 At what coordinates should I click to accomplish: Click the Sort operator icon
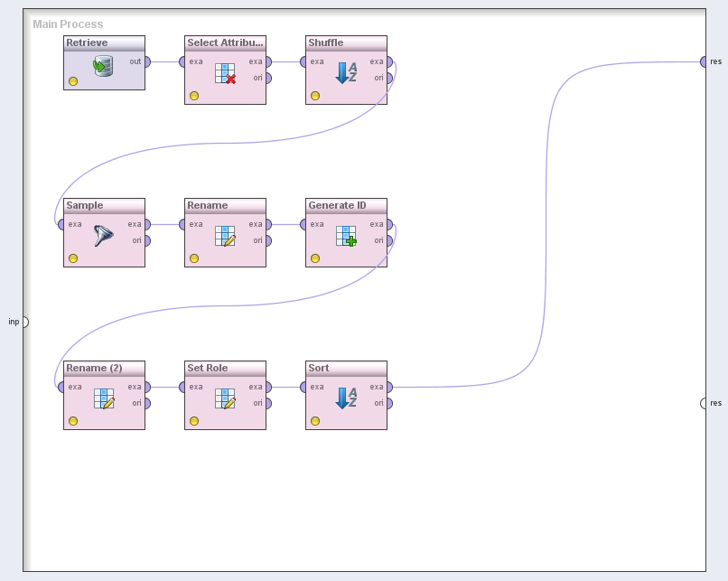click(346, 398)
